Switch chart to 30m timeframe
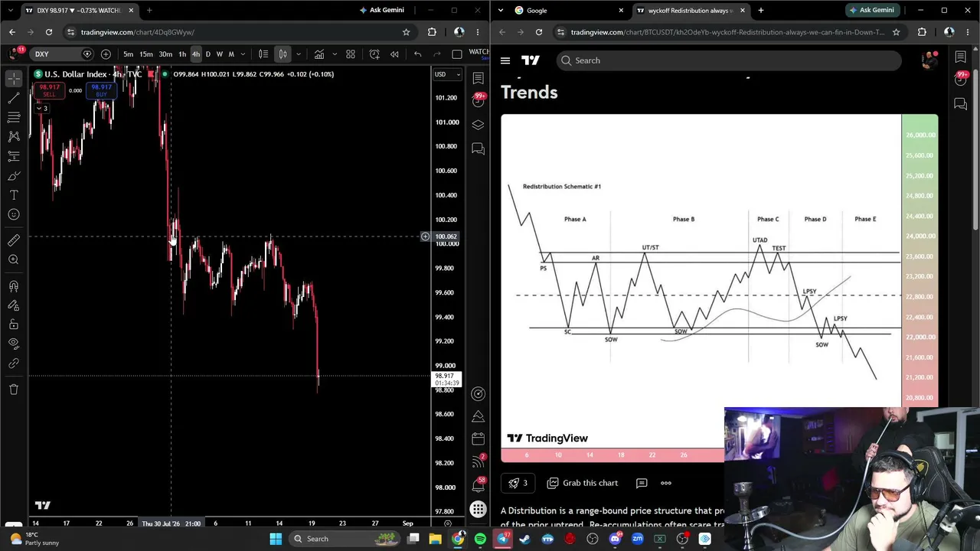This screenshot has height=551, width=980. (x=165, y=54)
